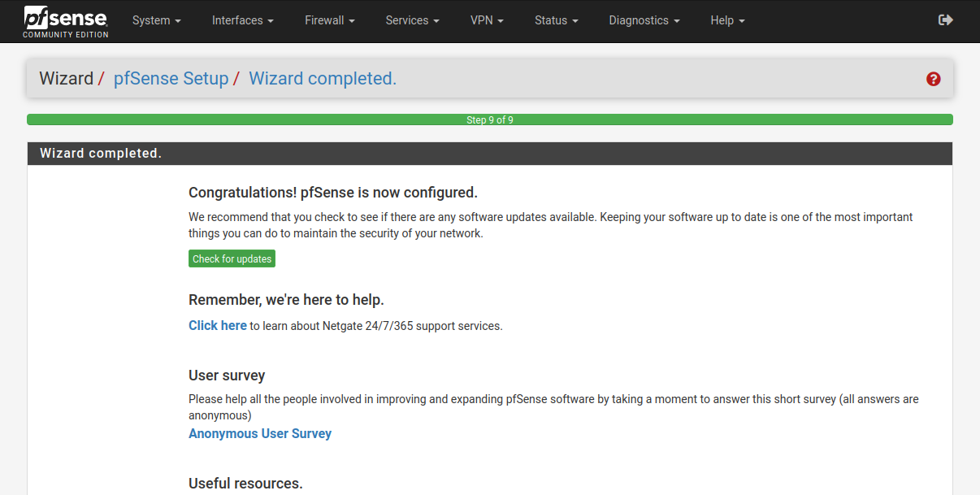Viewport: 980px width, 495px height.
Task: Click the Step 9 of 9 progress bar
Action: coord(490,119)
